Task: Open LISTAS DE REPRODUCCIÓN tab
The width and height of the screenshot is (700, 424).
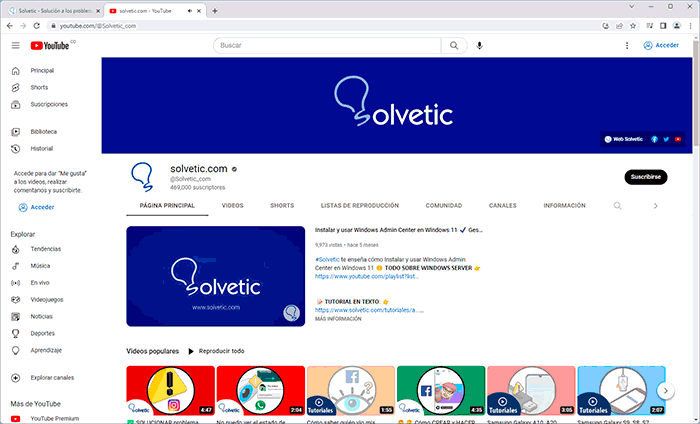Action: 360,206
